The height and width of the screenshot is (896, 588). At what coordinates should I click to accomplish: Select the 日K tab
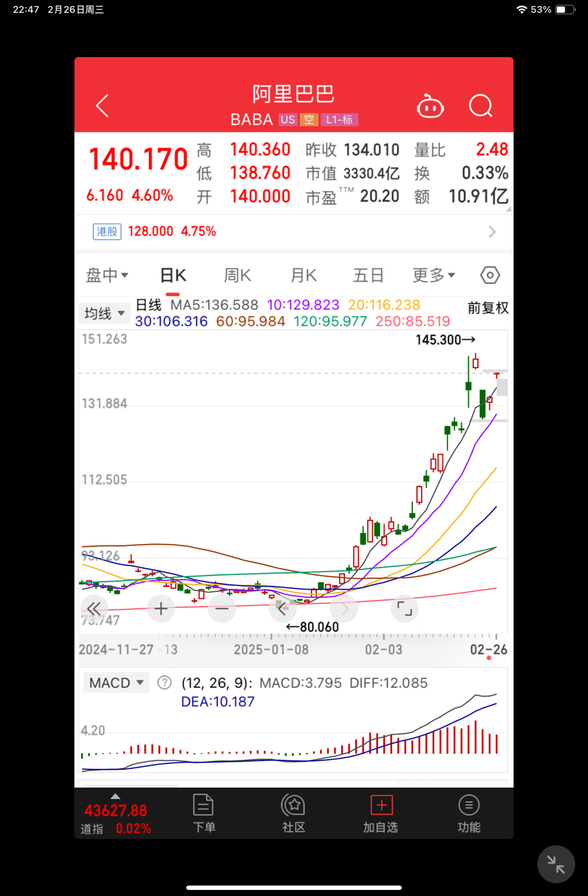(173, 275)
